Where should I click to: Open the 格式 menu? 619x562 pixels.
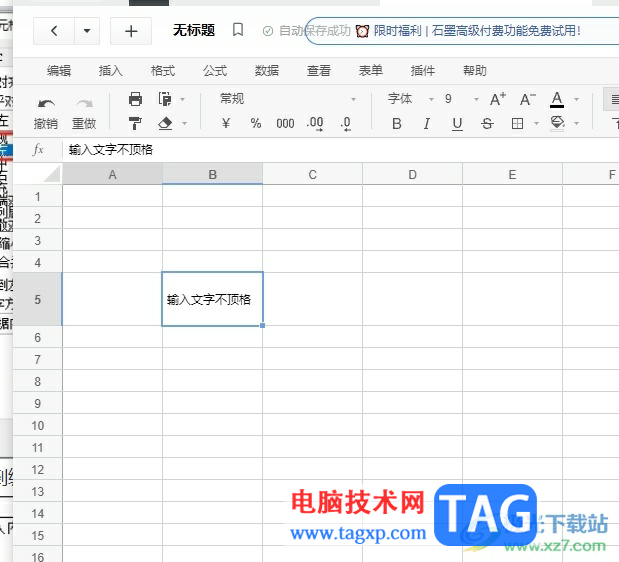click(163, 71)
